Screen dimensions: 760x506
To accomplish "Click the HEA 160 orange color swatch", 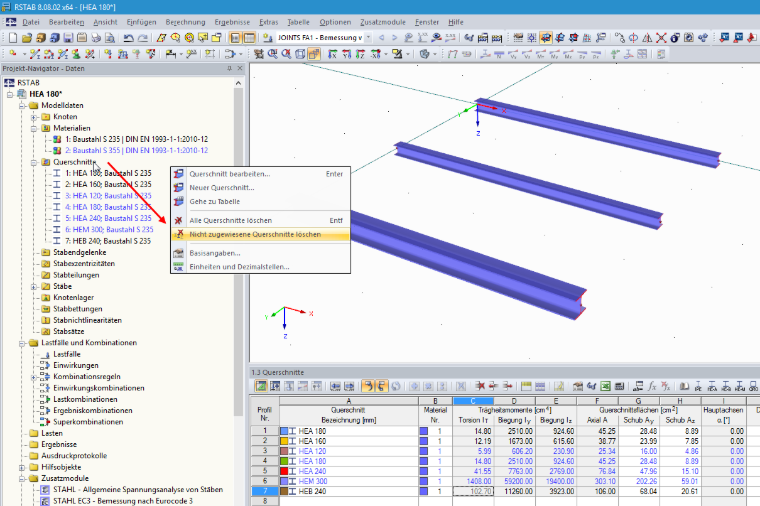I will click(284, 441).
